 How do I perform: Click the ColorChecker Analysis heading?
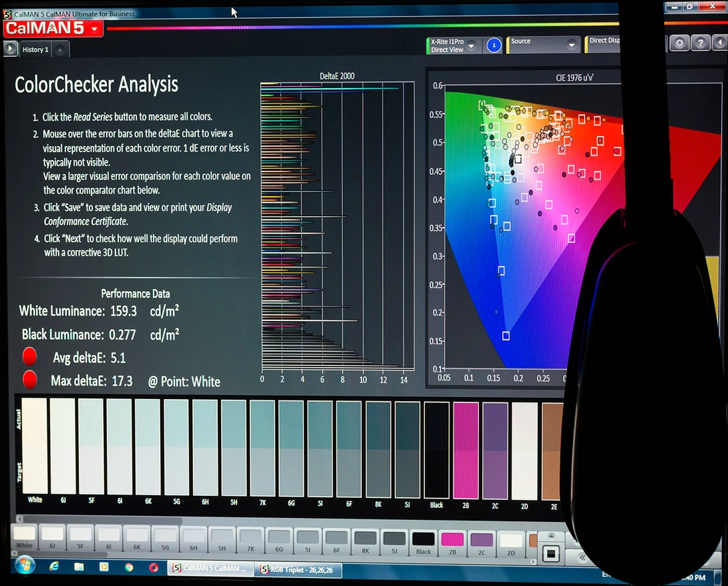97,85
